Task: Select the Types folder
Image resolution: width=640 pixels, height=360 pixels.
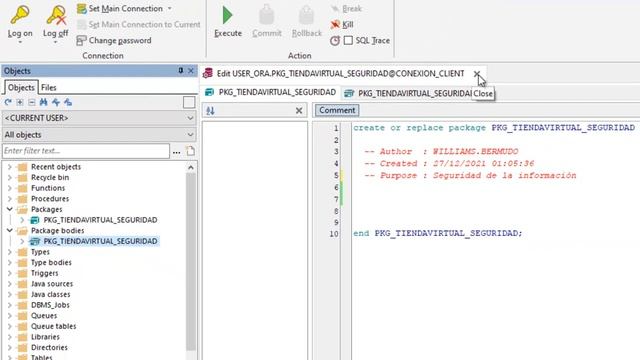Action: (x=40, y=252)
